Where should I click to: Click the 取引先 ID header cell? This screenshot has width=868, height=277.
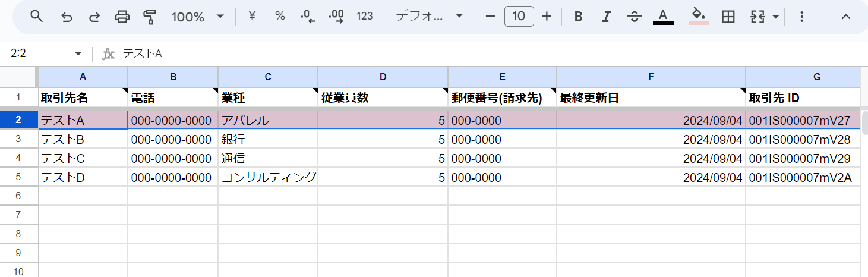803,97
